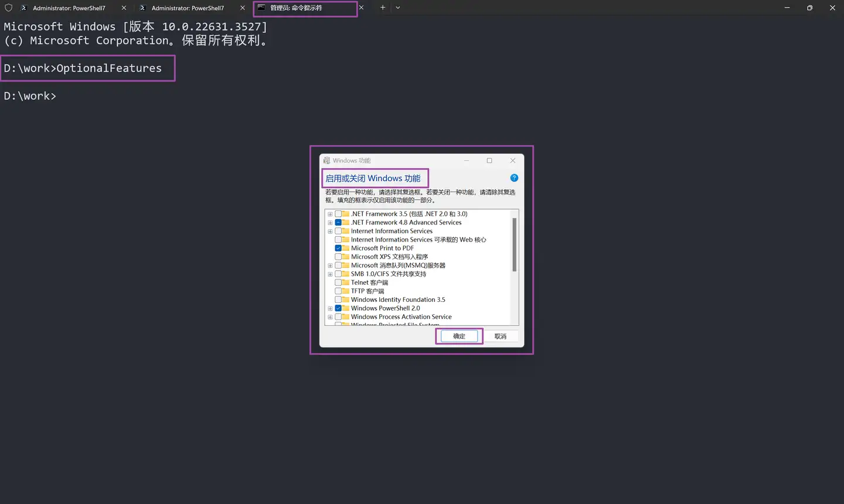Viewport: 844px width, 504px height.
Task: Tick the SMB 1.0/CIFS 文件共享支持 checkbox
Action: pos(338,274)
